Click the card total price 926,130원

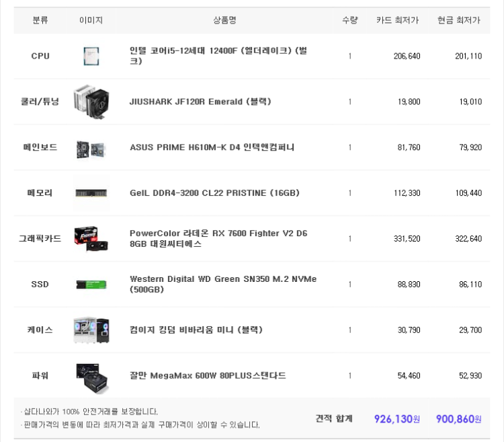click(396, 419)
